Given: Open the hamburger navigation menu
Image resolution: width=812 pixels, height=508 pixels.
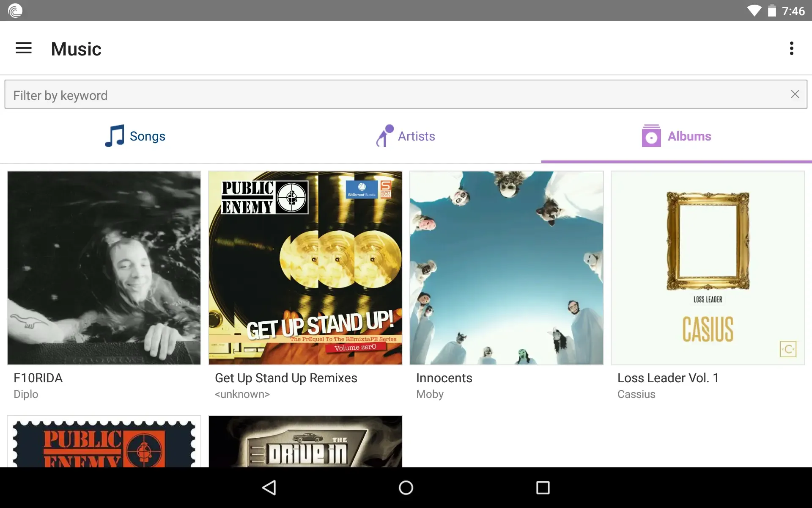Looking at the screenshot, I should click(x=24, y=48).
